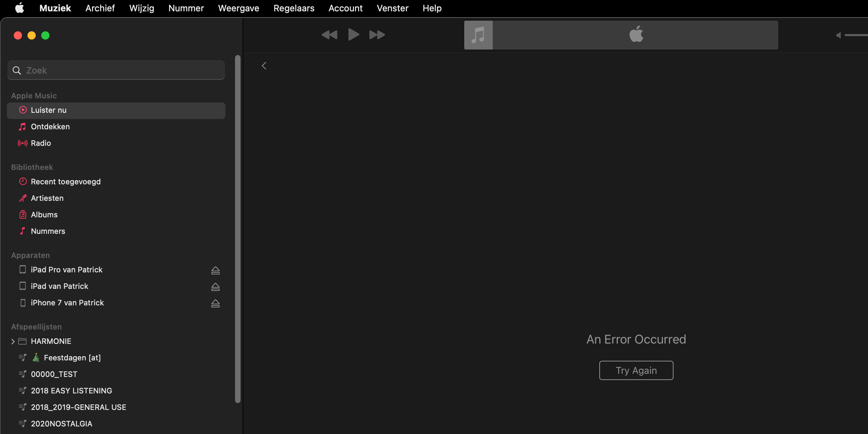Eject iPad Pro van Patrick
This screenshot has width=868, height=434.
[215, 270]
